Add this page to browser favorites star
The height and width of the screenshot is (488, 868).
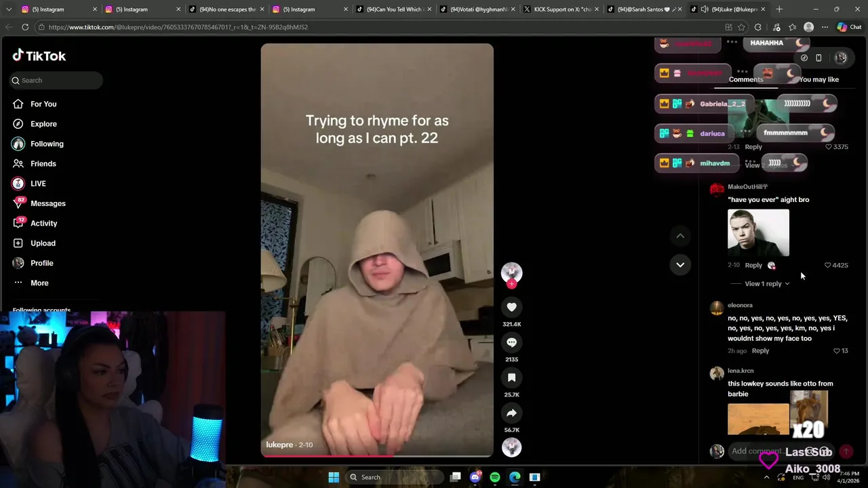[x=741, y=27]
